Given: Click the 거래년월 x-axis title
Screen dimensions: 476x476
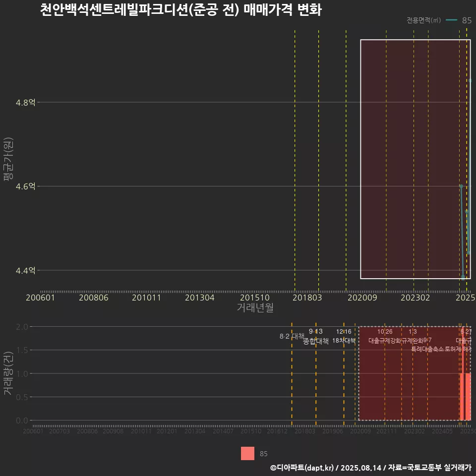Looking at the screenshot, I should coord(254,308).
